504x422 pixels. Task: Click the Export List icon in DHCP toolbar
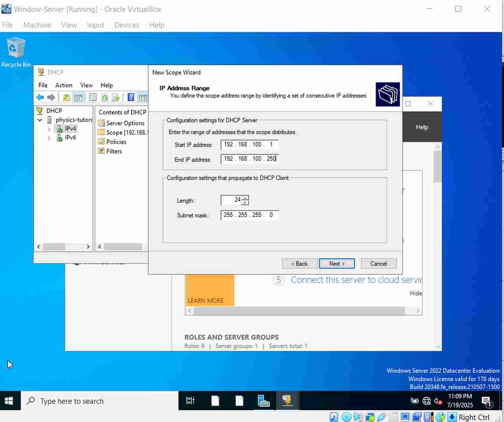point(116,97)
